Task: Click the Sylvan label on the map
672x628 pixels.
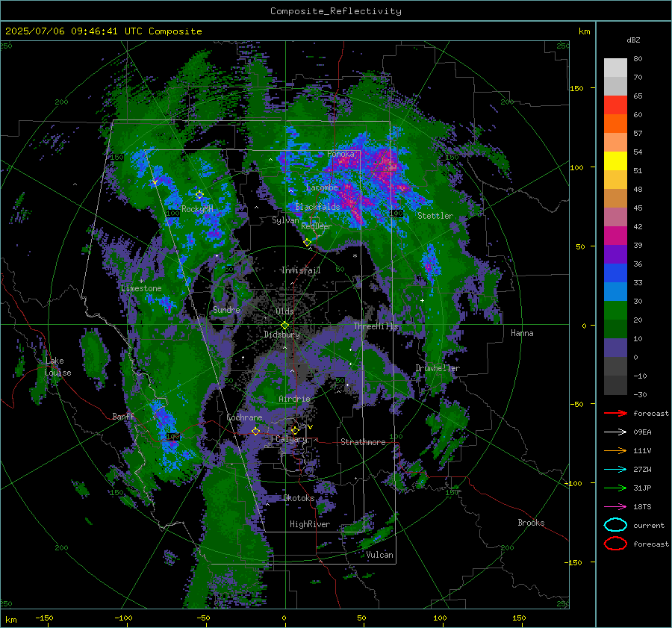Action: coord(285,220)
